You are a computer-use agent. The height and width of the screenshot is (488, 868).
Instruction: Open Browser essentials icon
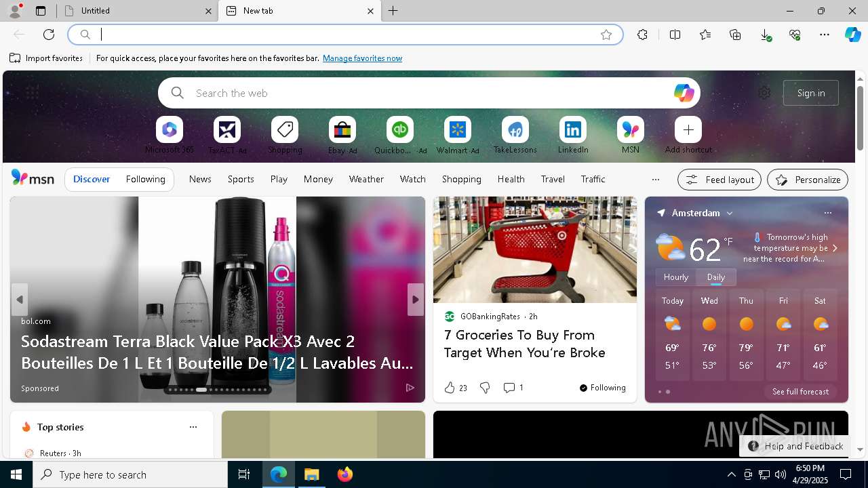[795, 35]
